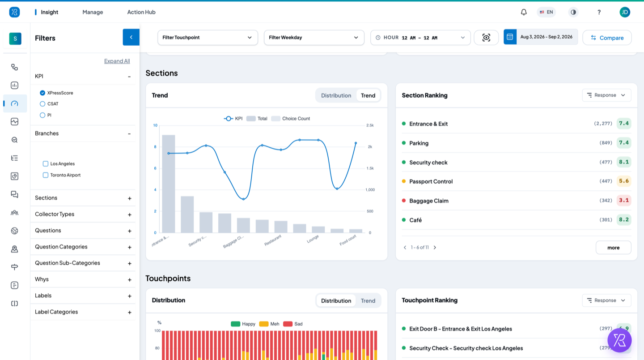
Task: Select the PI KPI radio button
Action: [x=42, y=115]
